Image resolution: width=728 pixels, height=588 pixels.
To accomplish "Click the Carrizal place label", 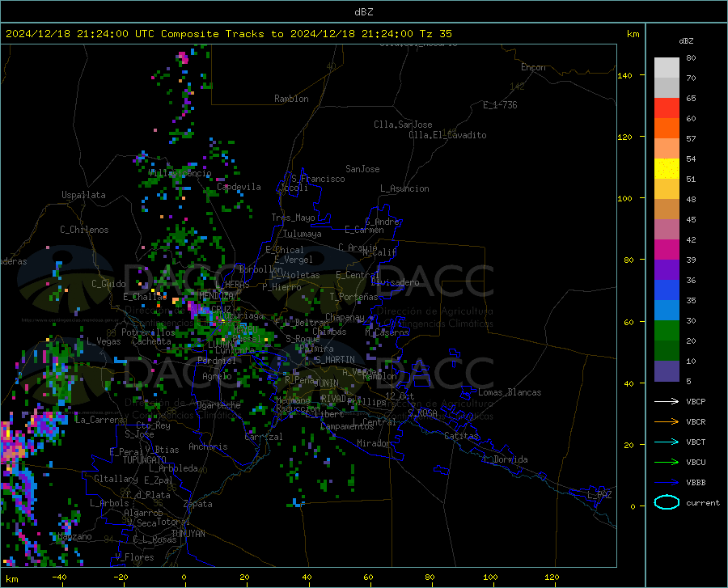I will click(263, 437).
